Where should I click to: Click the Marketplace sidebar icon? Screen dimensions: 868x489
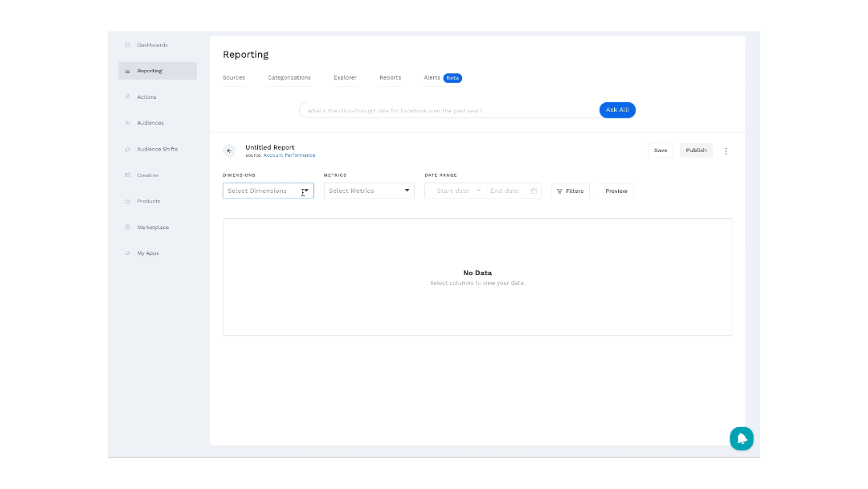point(128,228)
